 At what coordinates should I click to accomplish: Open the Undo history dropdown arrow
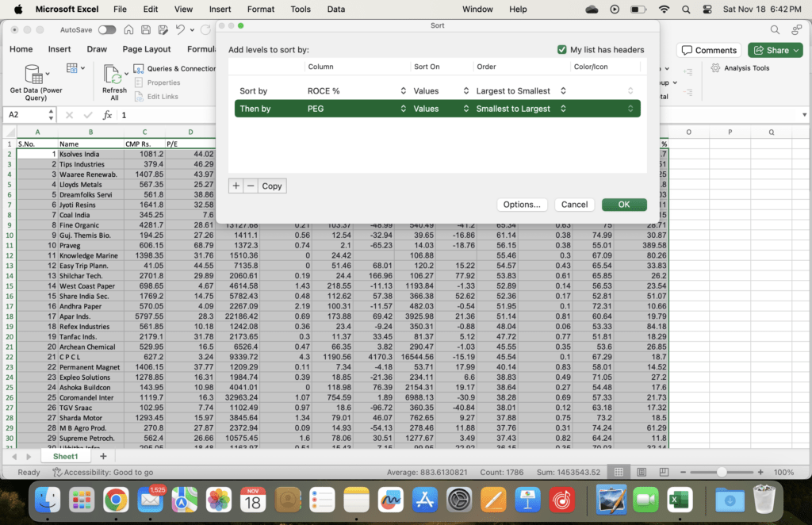coord(192,30)
